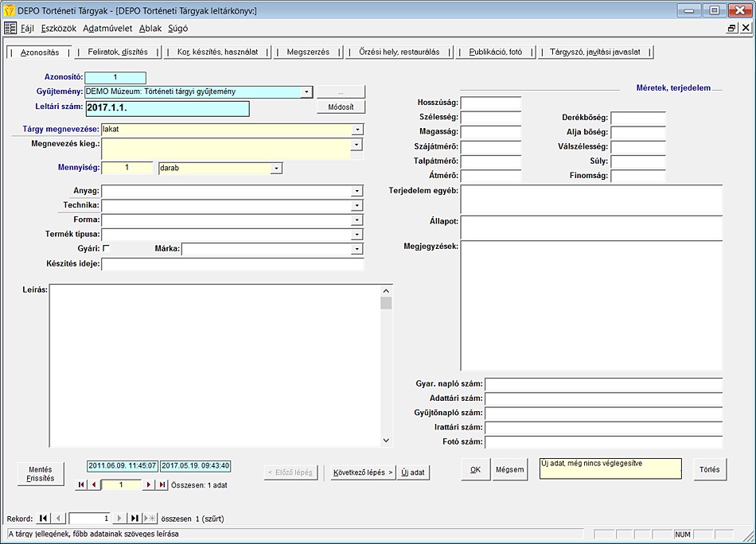
Task: Click into the Hosszúság input field
Action: click(490, 103)
